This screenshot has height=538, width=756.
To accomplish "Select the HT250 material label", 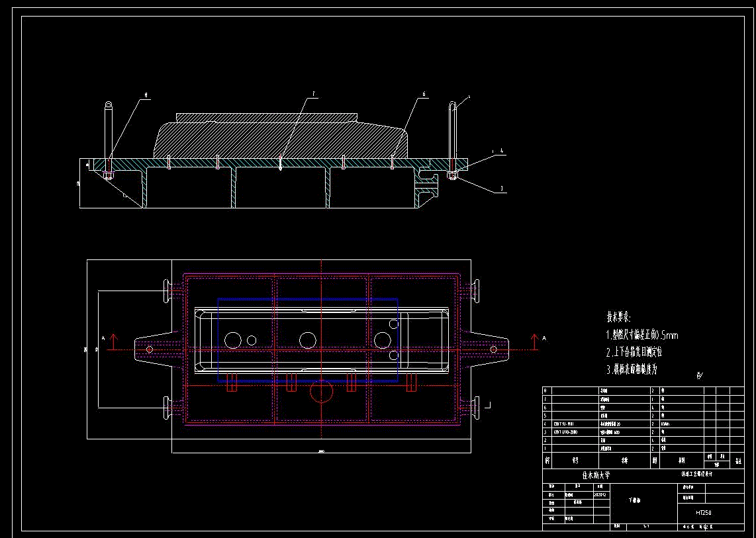I will 704,512.
